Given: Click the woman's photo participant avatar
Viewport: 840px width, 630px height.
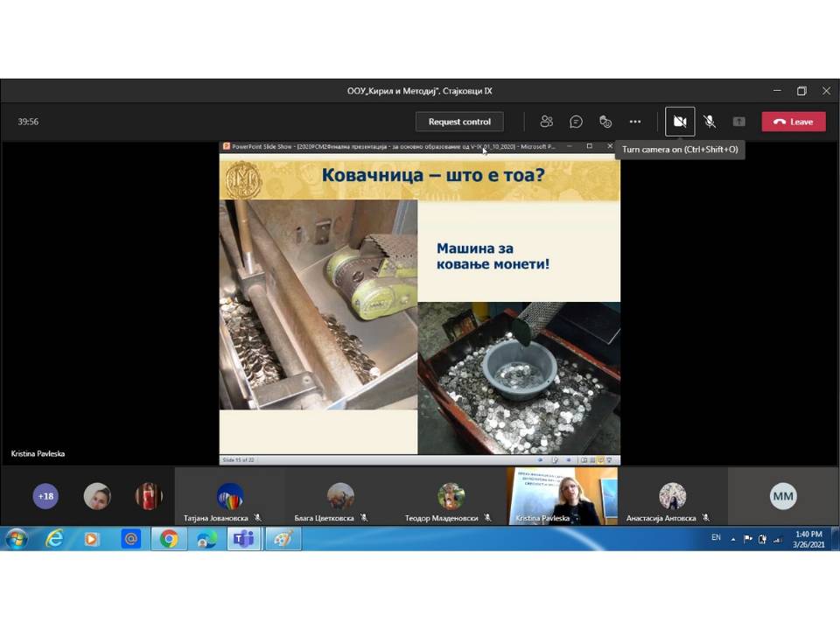Looking at the screenshot, I should point(97,496).
